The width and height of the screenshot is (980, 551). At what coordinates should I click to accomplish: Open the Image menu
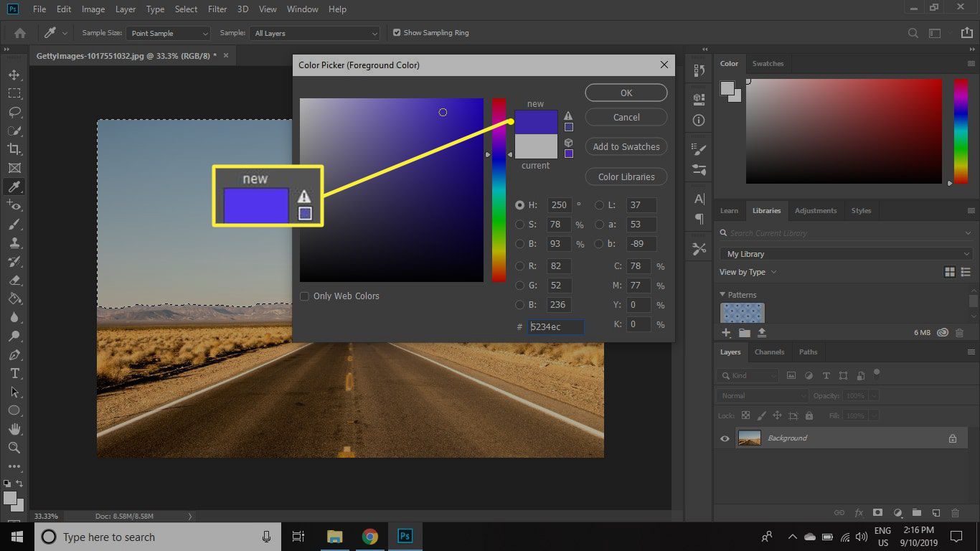[93, 9]
